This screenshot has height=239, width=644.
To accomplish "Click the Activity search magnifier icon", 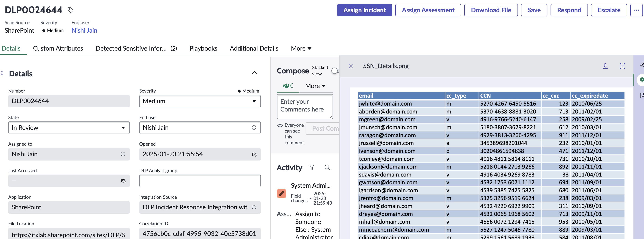I will point(327,168).
